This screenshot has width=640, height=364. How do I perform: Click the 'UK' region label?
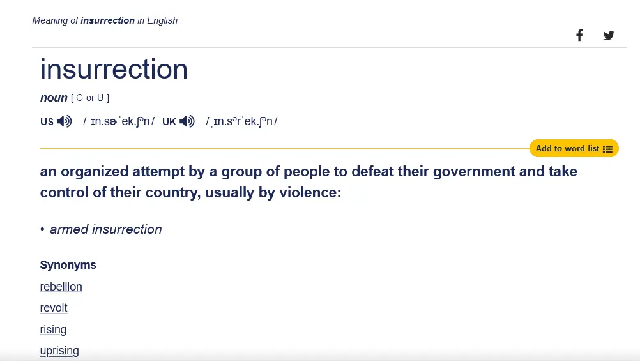169,121
